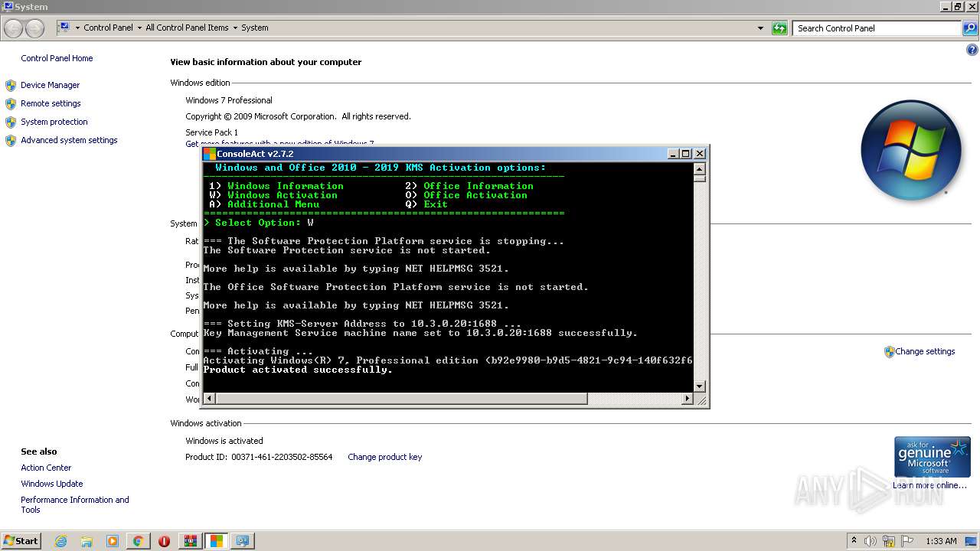Expand the All Control Panel Items breadcrumb arrow

point(235,28)
